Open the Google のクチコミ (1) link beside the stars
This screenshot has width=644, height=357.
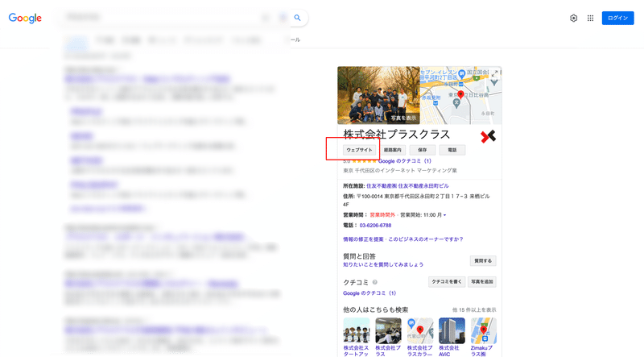tap(405, 161)
